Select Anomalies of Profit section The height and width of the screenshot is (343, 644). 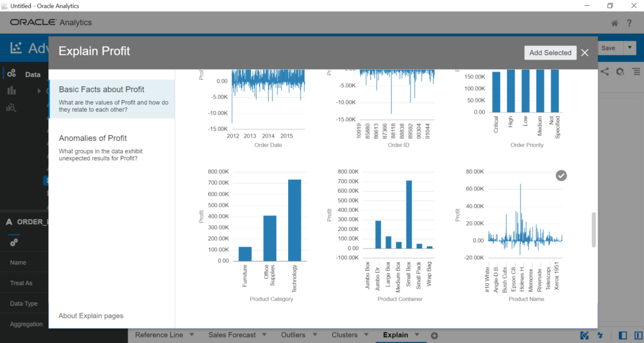pos(112,148)
